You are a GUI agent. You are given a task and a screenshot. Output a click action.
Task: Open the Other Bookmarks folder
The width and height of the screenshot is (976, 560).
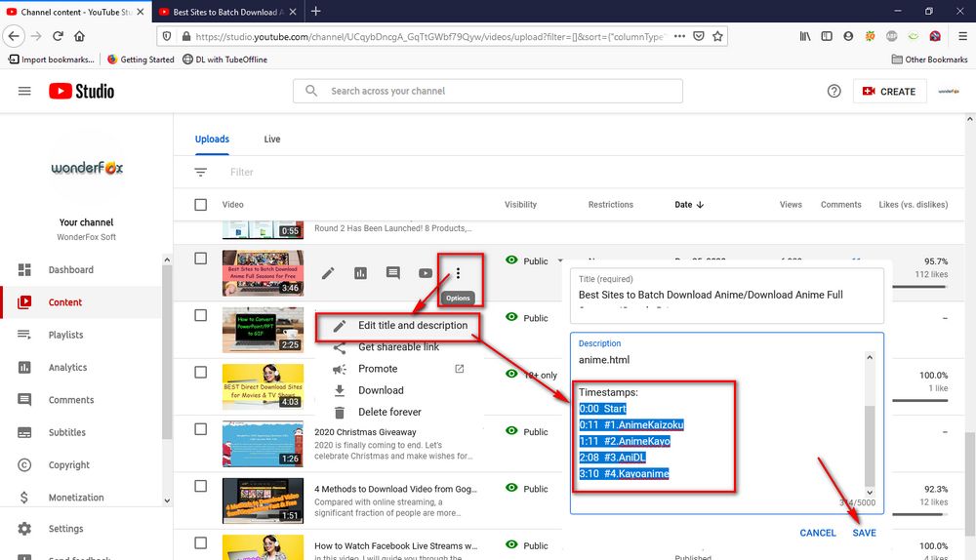pyautogui.click(x=929, y=60)
